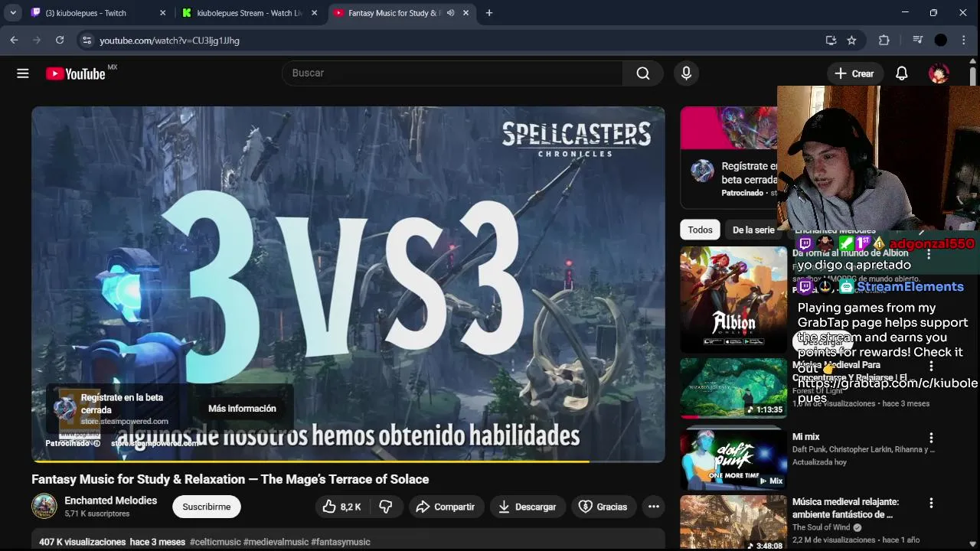Select the De la serie filter chip

[753, 230]
